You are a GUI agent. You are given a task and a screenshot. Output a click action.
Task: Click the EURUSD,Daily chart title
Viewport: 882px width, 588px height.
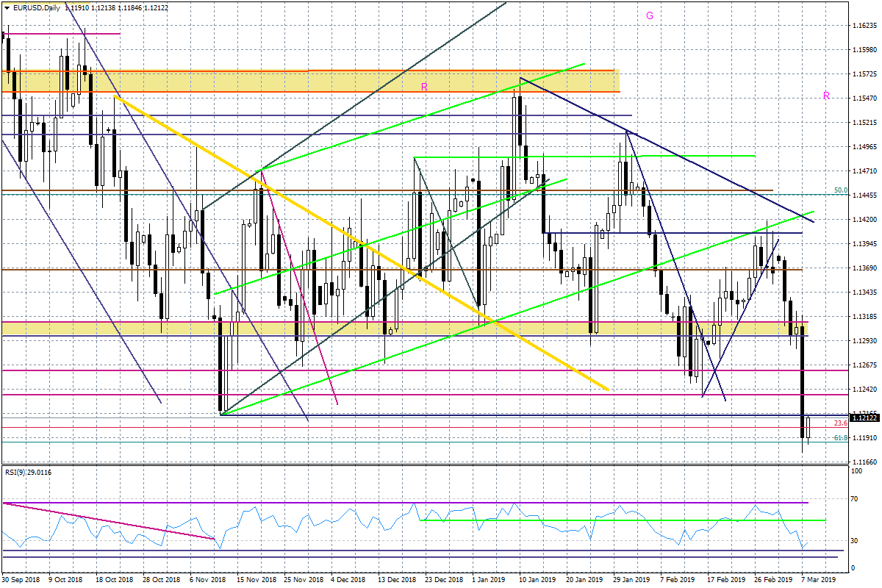coord(36,7)
